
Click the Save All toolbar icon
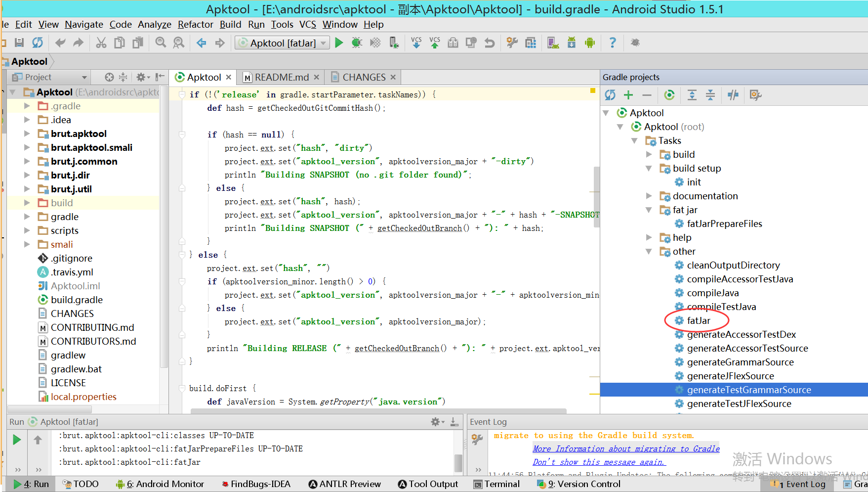[x=19, y=43]
